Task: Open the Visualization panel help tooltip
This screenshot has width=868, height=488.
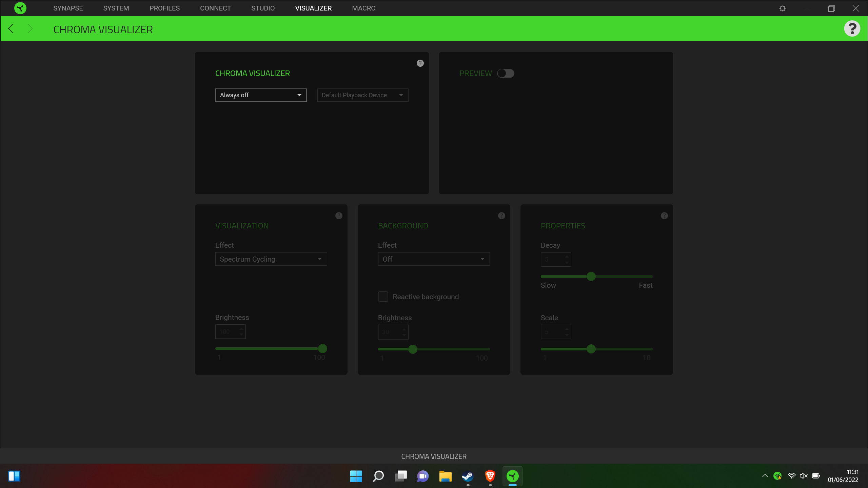Action: click(x=339, y=216)
